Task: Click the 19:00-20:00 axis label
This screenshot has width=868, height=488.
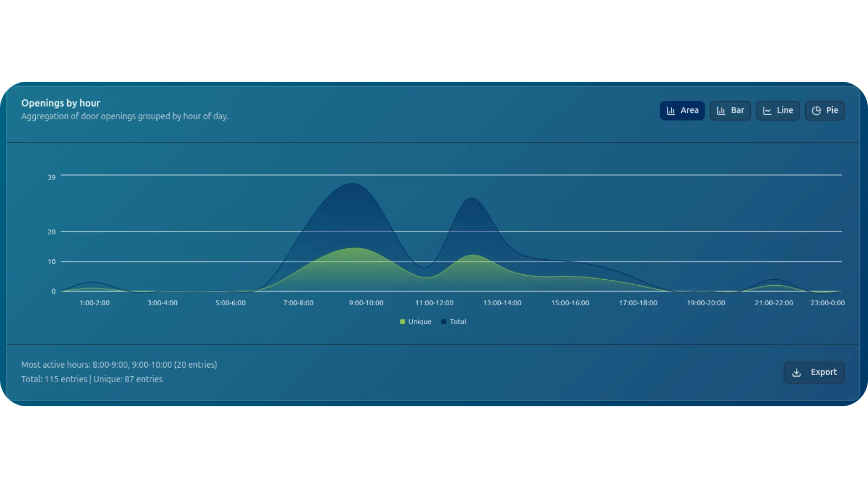Action: (706, 303)
